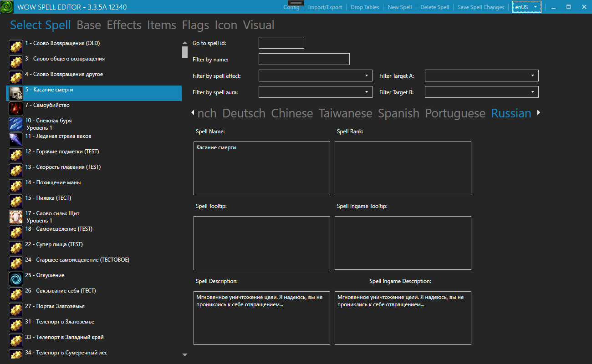Open the Effects tab
This screenshot has width=592, height=364.
click(x=124, y=25)
